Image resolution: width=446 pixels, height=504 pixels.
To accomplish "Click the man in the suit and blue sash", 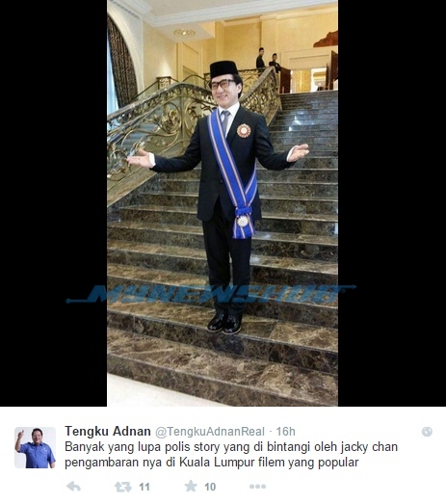I will coord(225,196).
